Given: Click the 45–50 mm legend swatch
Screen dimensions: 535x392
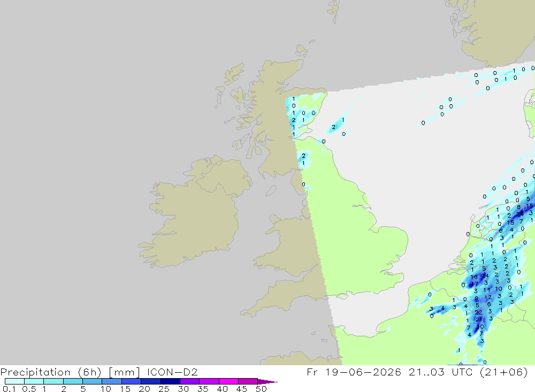Looking at the screenshot, I should tap(248, 381).
